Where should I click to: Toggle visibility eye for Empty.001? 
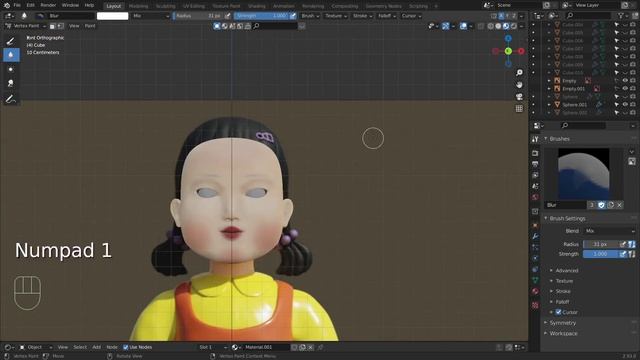625,89
